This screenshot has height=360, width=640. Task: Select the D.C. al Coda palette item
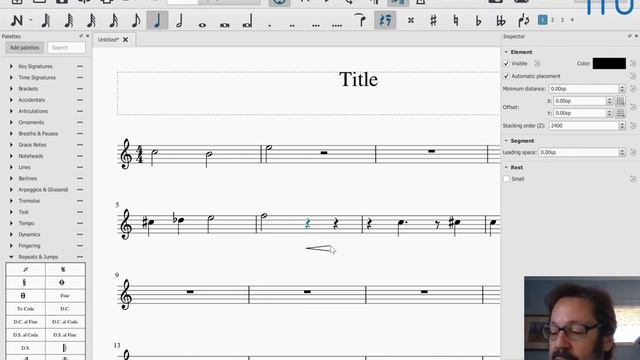tap(65, 322)
